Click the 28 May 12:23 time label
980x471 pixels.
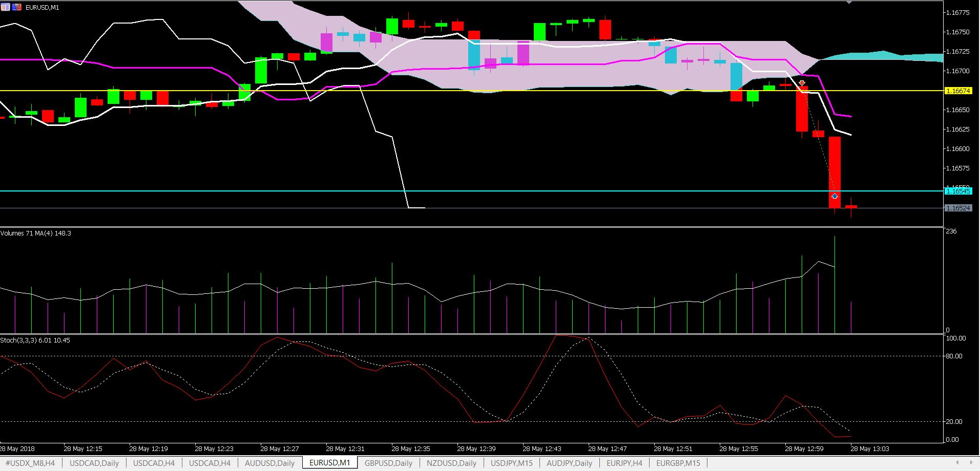214,449
